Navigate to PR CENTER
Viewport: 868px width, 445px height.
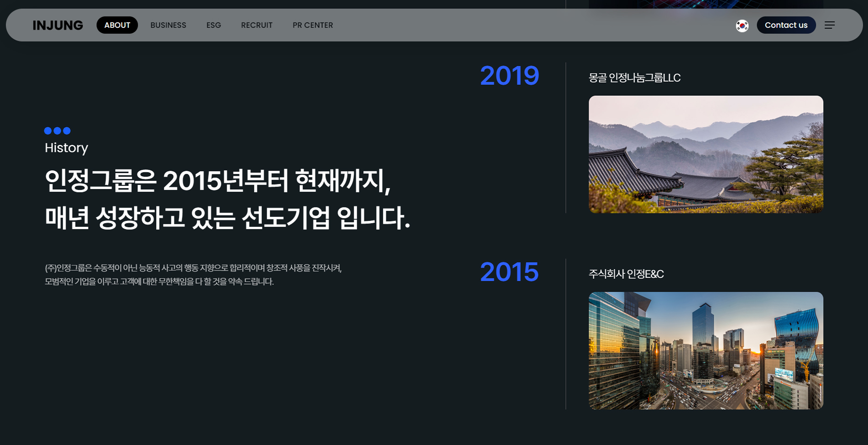point(313,25)
